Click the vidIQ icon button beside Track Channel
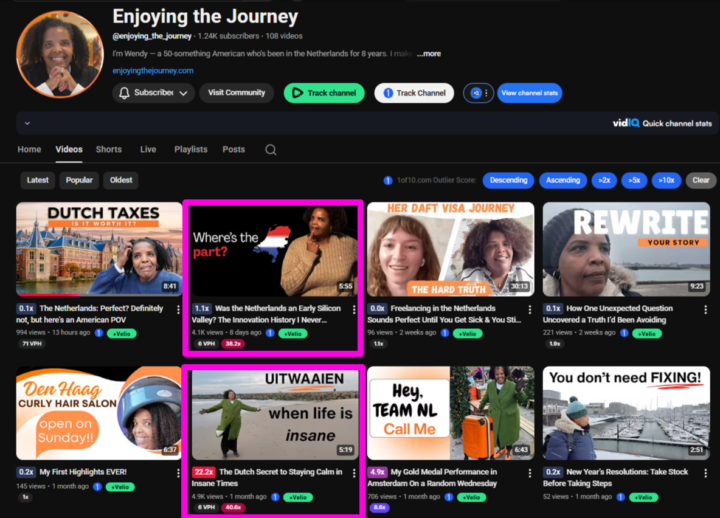The width and height of the screenshot is (720, 518). pos(478,93)
